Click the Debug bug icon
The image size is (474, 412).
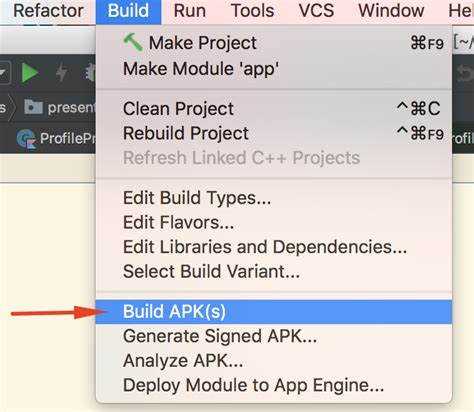pos(90,72)
